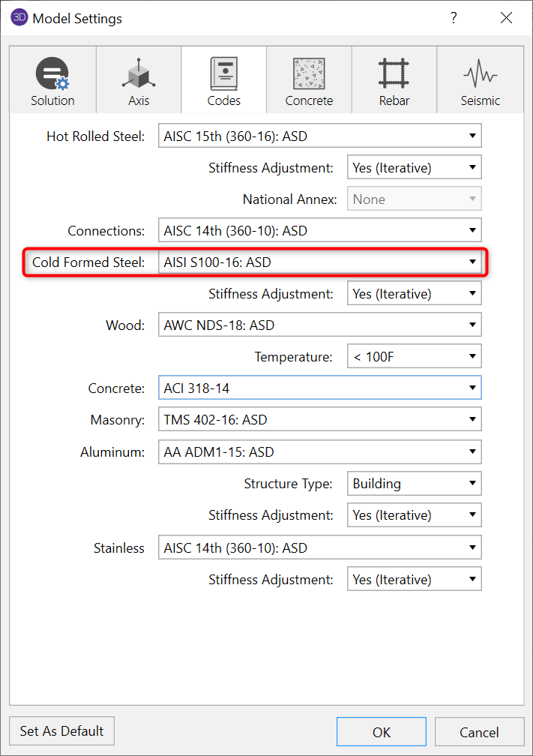Screen dimensions: 533x756
Task: Expand the Connections code dropdown
Action: (x=319, y=231)
